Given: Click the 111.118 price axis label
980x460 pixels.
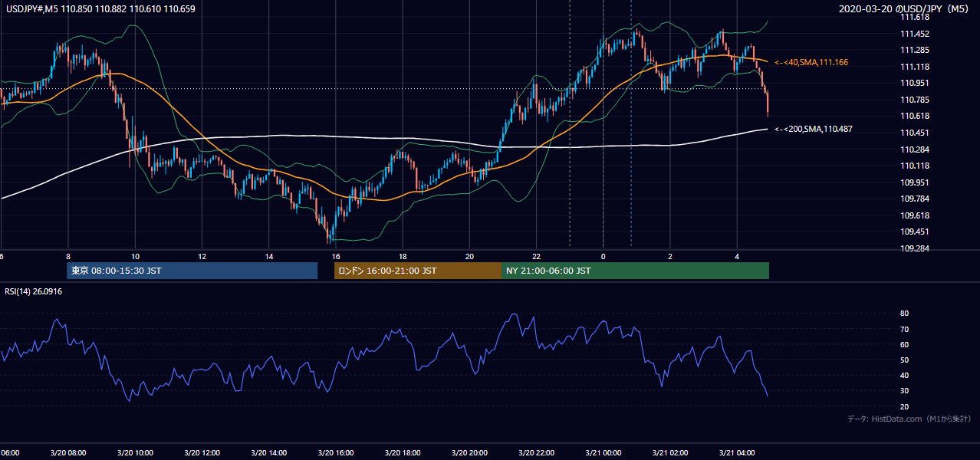Looking at the screenshot, I should [x=915, y=67].
